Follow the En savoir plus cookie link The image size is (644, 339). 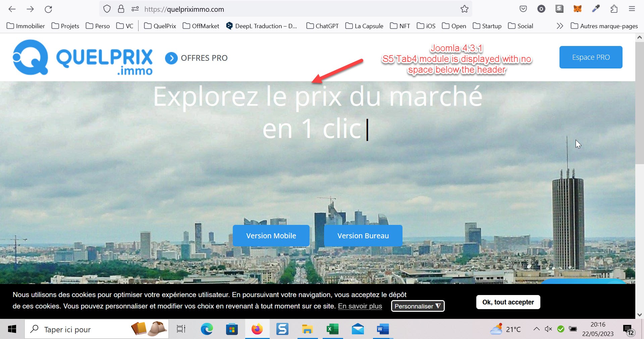coord(360,306)
